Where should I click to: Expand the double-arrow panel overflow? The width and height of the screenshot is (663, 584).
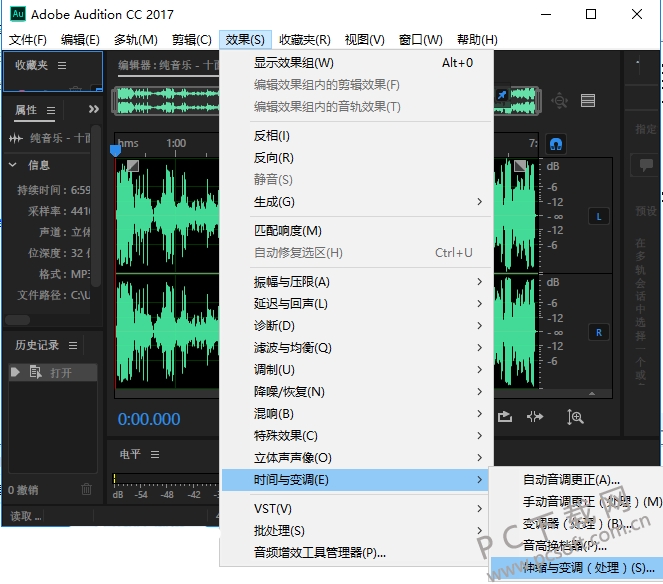(x=93, y=110)
